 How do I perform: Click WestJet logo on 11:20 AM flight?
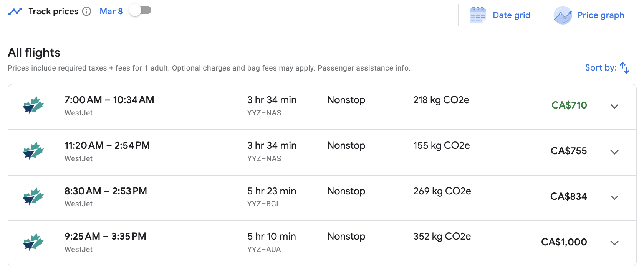pos(33,151)
